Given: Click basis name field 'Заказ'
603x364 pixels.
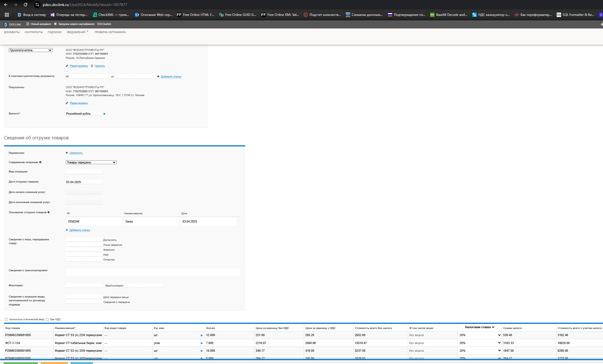Looking at the screenshot, I should point(152,221).
